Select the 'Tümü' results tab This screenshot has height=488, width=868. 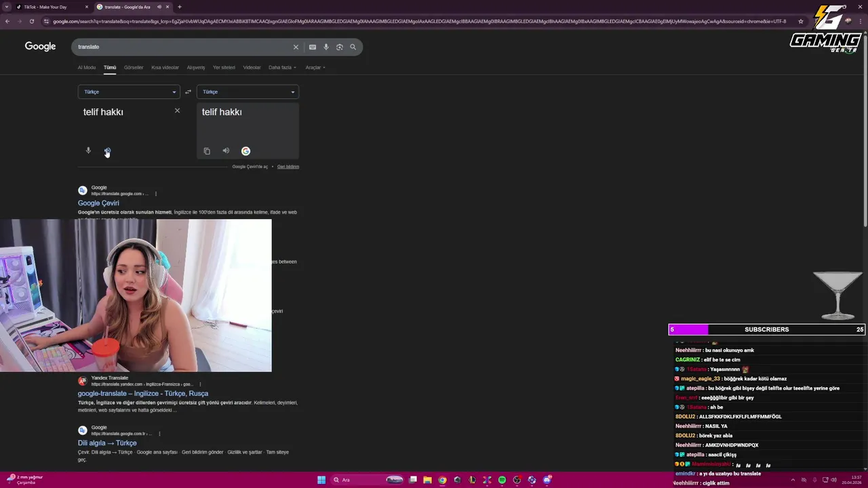click(x=110, y=67)
